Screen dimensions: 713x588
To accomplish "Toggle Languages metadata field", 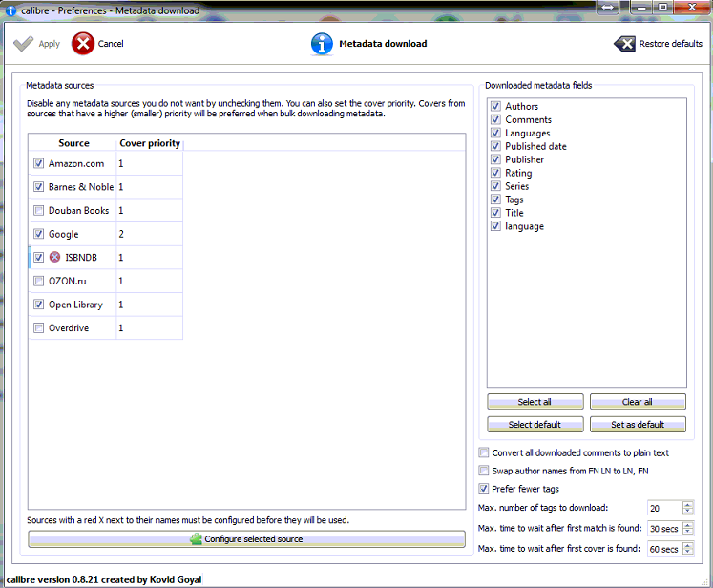I will pos(495,133).
